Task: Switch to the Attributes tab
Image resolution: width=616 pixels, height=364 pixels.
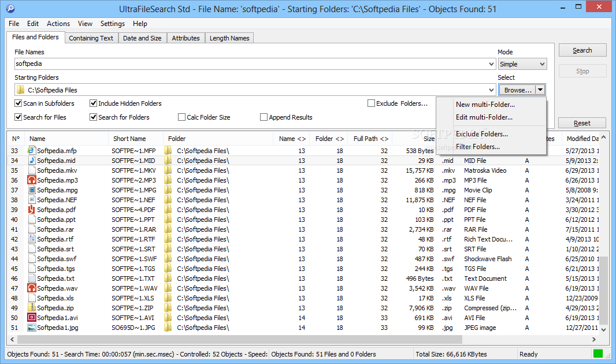Action: [x=186, y=38]
